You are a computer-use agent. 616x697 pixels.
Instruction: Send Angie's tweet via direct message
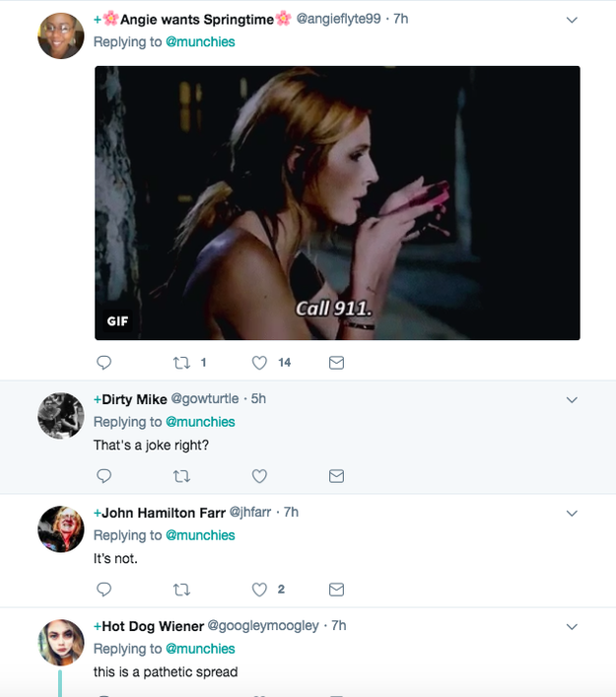(x=336, y=363)
